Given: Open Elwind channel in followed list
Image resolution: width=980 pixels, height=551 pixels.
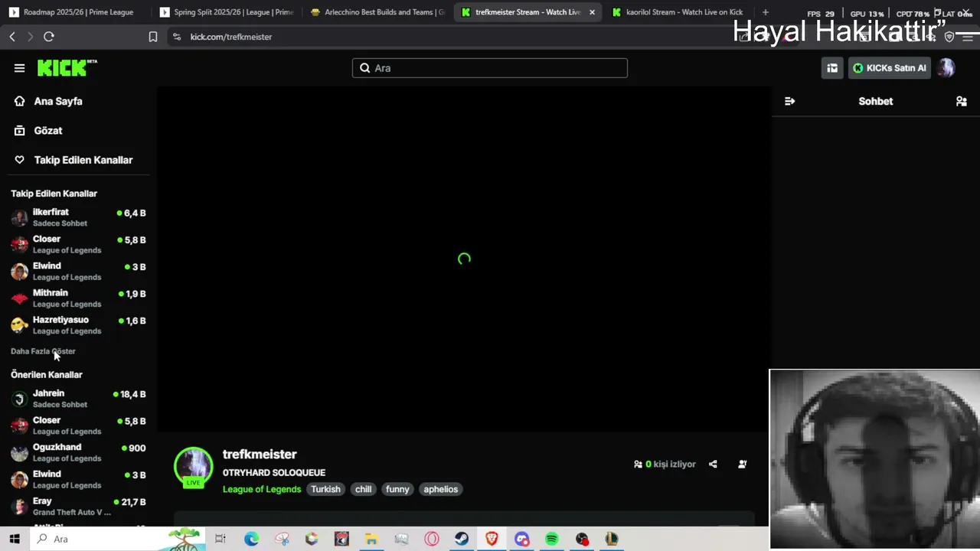Looking at the screenshot, I should point(78,271).
